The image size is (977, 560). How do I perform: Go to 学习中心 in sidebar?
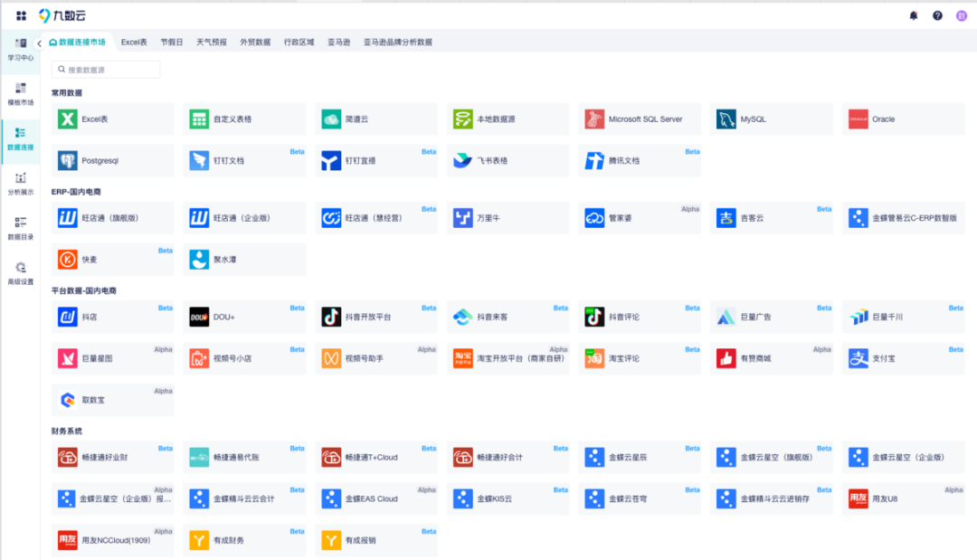pyautogui.click(x=21, y=49)
